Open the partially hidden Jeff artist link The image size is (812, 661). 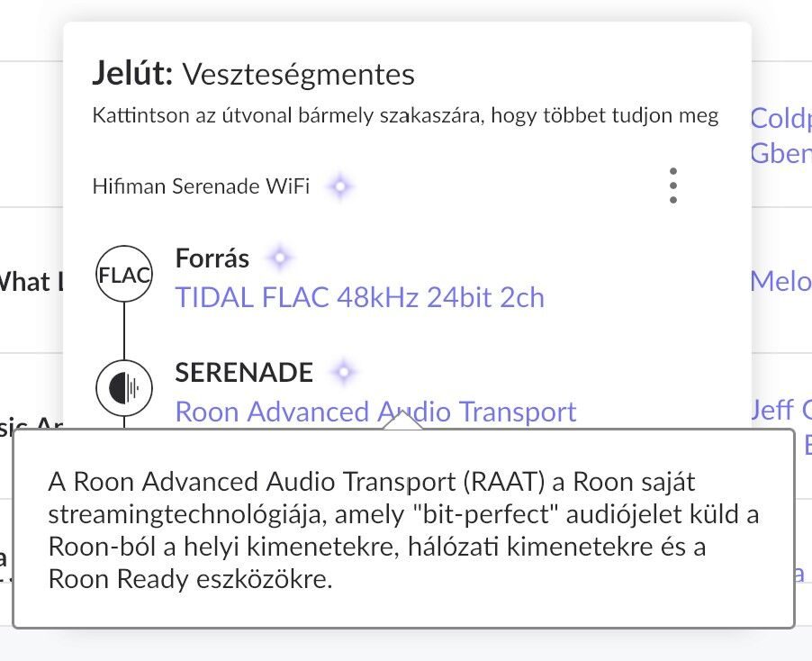point(780,411)
